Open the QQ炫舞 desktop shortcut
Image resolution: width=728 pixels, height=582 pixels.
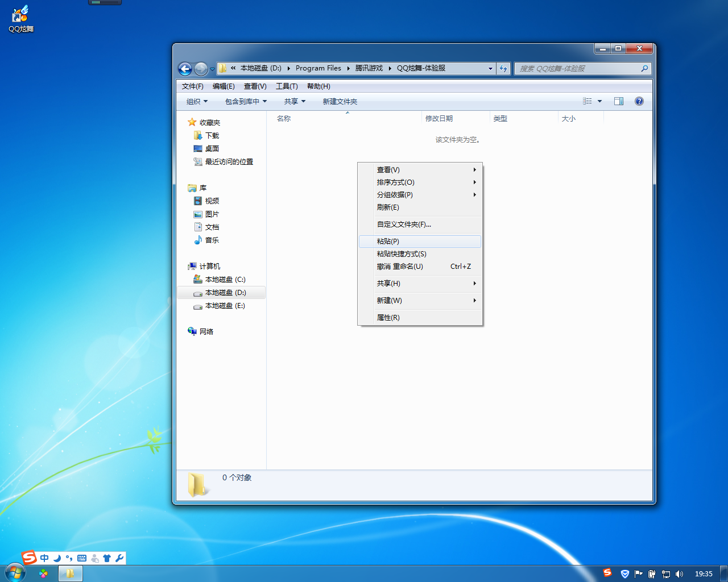pyautogui.click(x=20, y=19)
